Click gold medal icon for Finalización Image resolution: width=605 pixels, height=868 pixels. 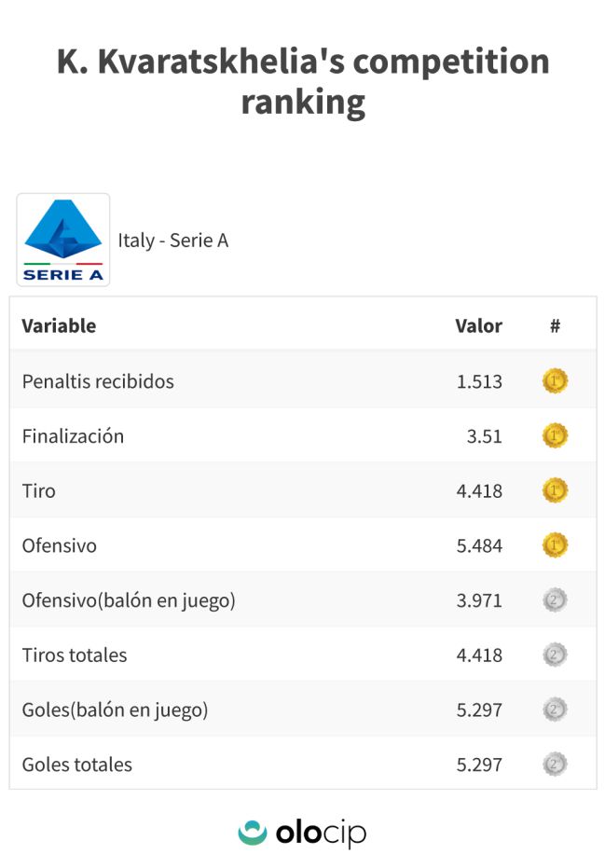(x=556, y=435)
